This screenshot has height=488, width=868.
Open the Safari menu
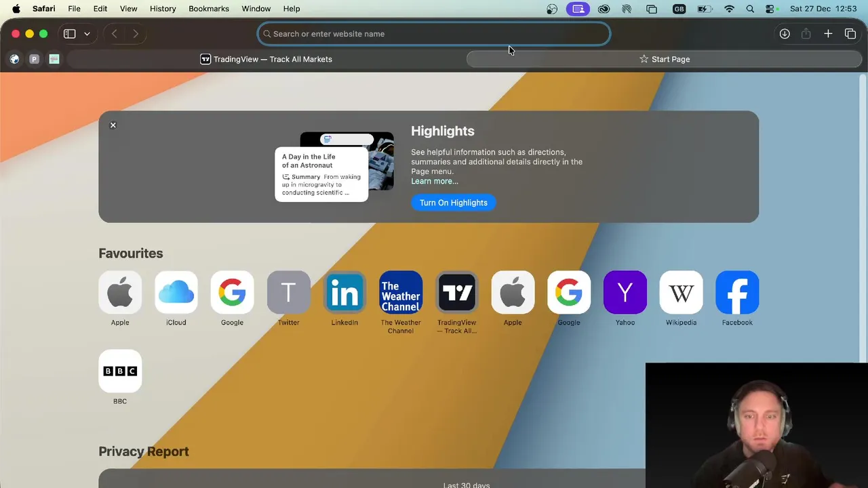[44, 9]
